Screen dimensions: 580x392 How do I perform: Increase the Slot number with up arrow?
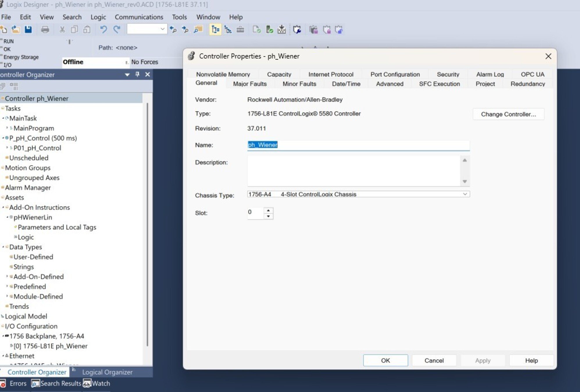[268, 211]
